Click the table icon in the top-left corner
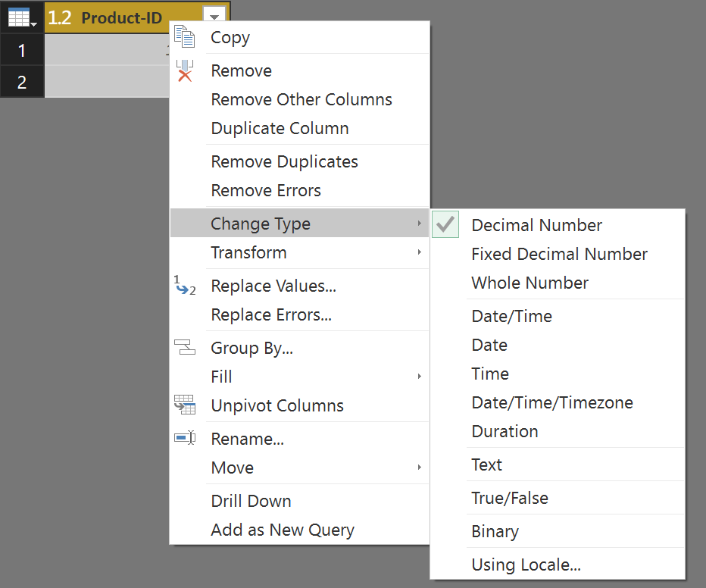Screen dimensions: 706x588 point(22,17)
